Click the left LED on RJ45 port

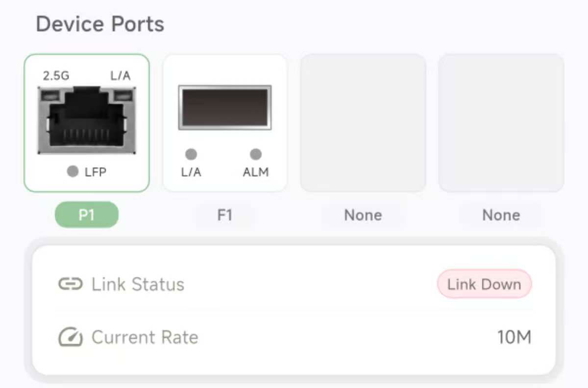49,96
